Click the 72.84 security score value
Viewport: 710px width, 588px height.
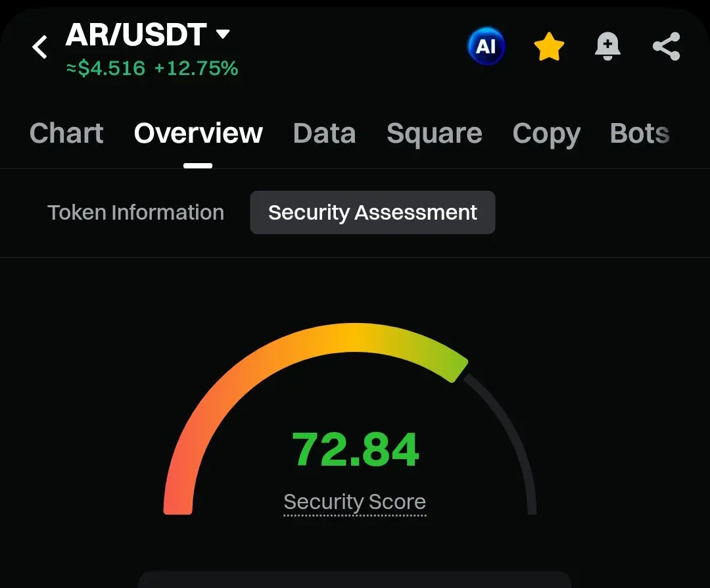[356, 449]
